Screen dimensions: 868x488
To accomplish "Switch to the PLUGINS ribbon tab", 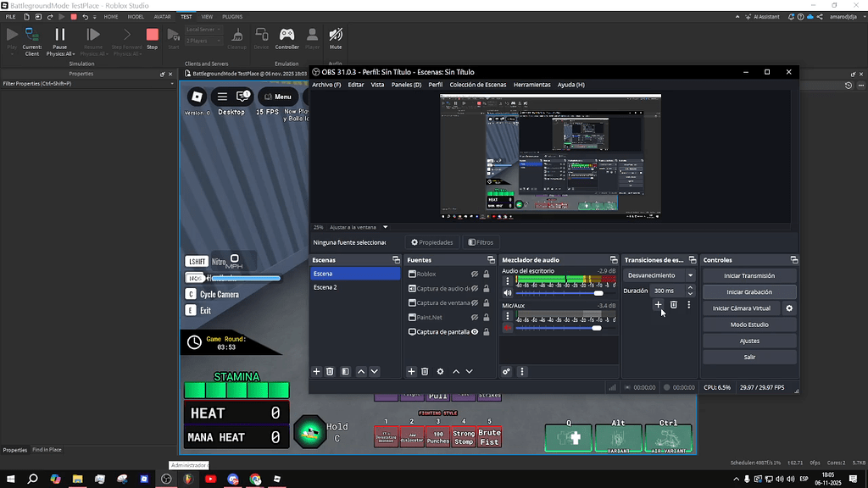I will (232, 16).
